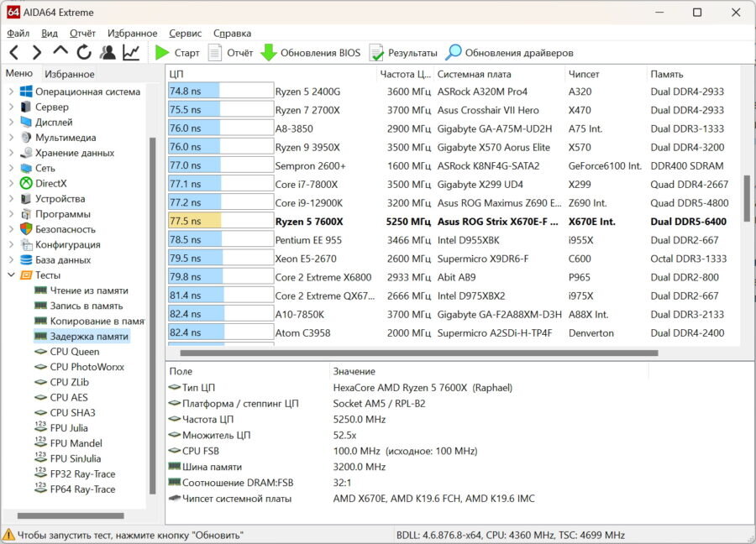Select CPU PhotoWorxx benchmark
Viewport: 756px width, 544px height.
(87, 367)
